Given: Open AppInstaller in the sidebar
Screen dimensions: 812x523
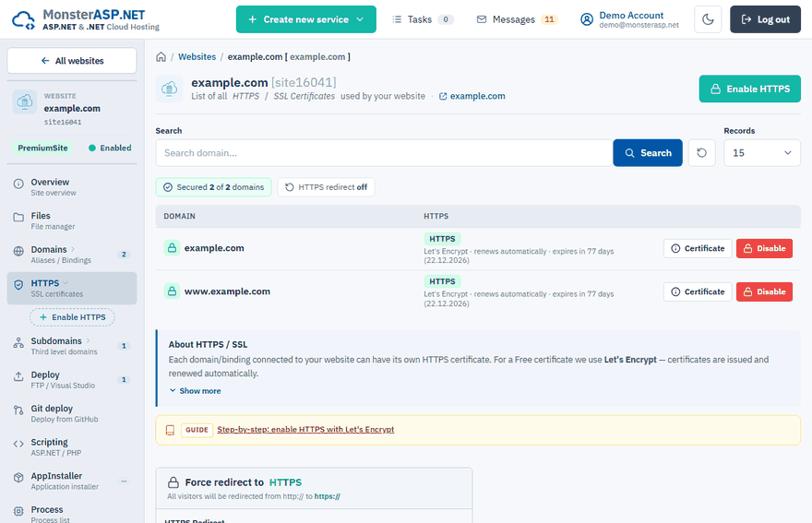Looking at the screenshot, I should 72,481.
